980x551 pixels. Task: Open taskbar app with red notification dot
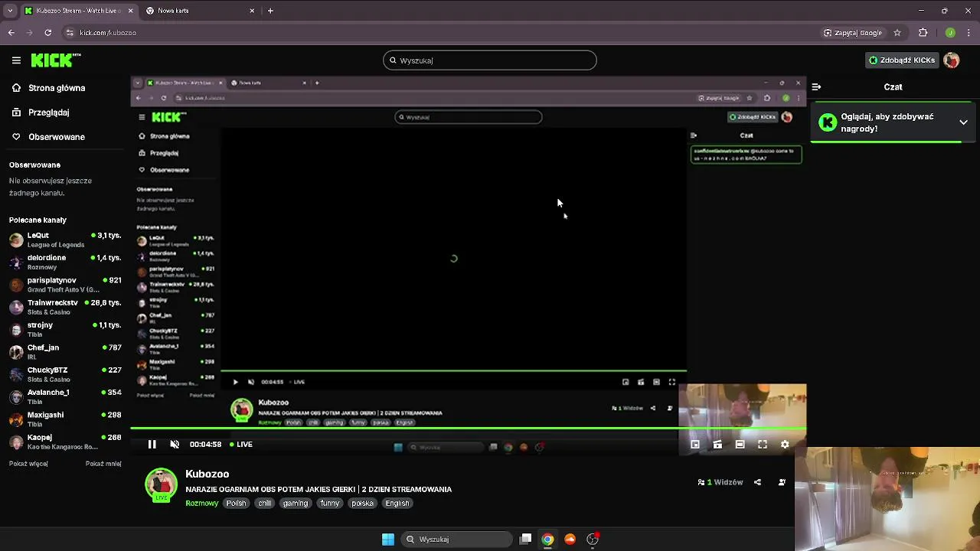593,540
